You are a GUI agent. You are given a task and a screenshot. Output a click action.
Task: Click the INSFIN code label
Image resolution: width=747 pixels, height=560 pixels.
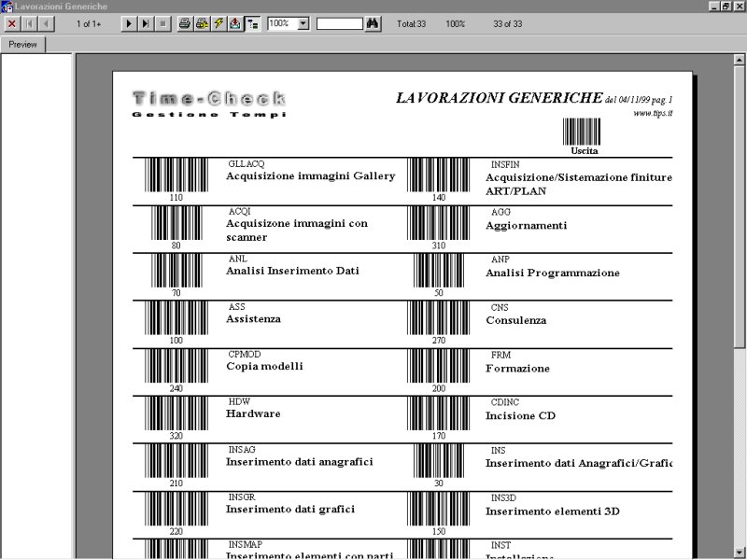click(x=505, y=165)
